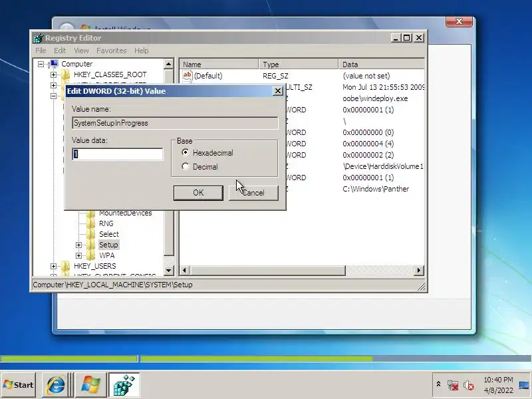Cancel the DWORD value edit
Screen dimensions: 532x399
(253, 193)
